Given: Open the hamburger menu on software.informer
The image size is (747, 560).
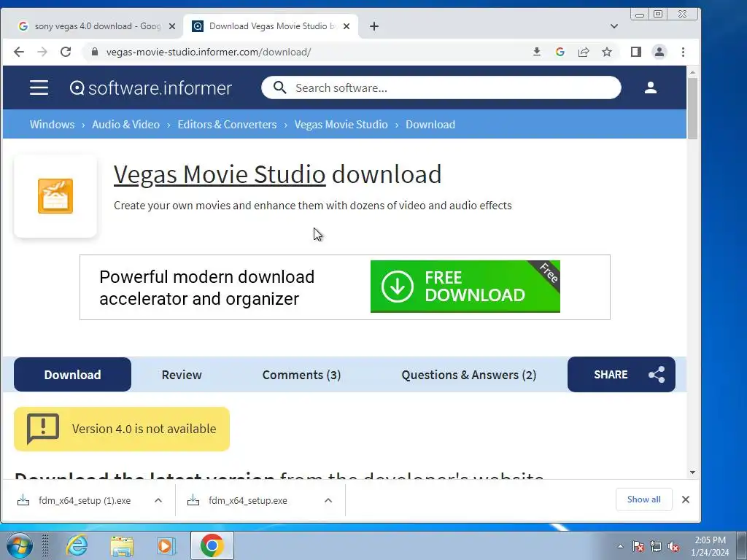Looking at the screenshot, I should 39,87.
